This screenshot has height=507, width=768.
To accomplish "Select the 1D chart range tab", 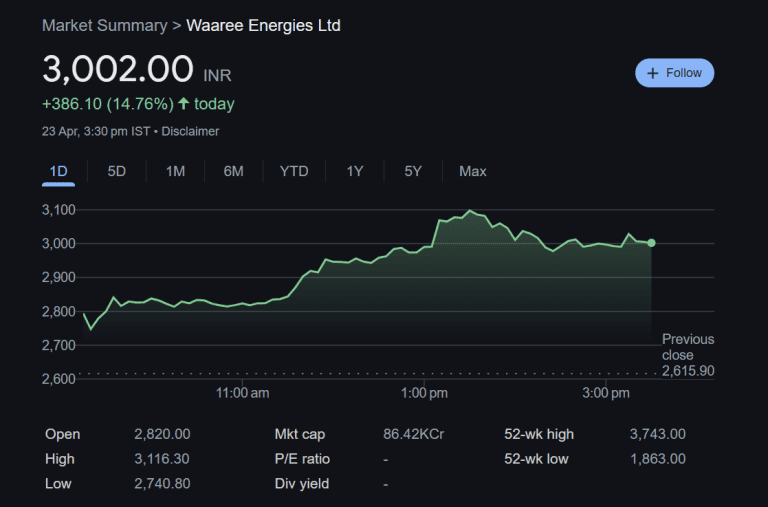I will [58, 171].
